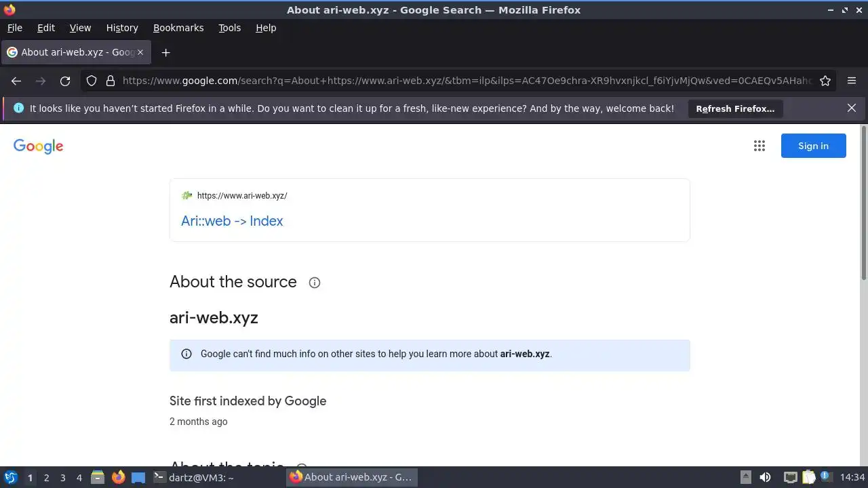868x488 pixels.
Task: Click the Refresh Firefox button
Action: (735, 108)
